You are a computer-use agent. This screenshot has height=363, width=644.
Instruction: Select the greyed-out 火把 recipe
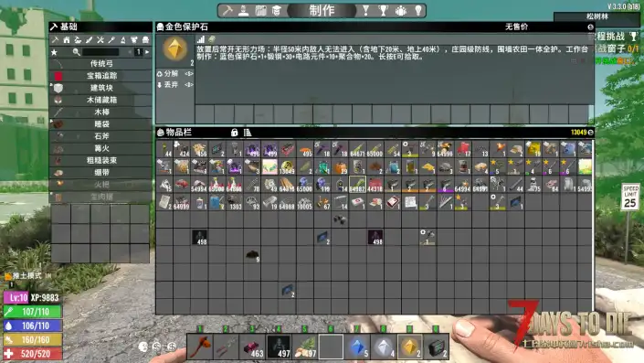100,185
